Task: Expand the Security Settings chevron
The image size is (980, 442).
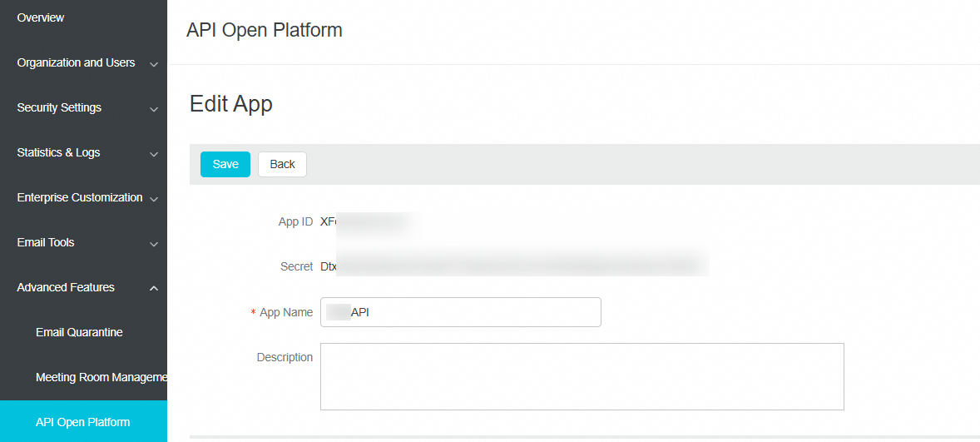Action: pyautogui.click(x=154, y=109)
